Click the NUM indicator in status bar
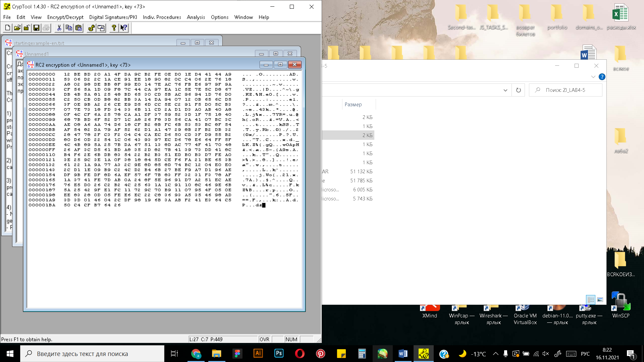The image size is (644, 362). click(291, 339)
